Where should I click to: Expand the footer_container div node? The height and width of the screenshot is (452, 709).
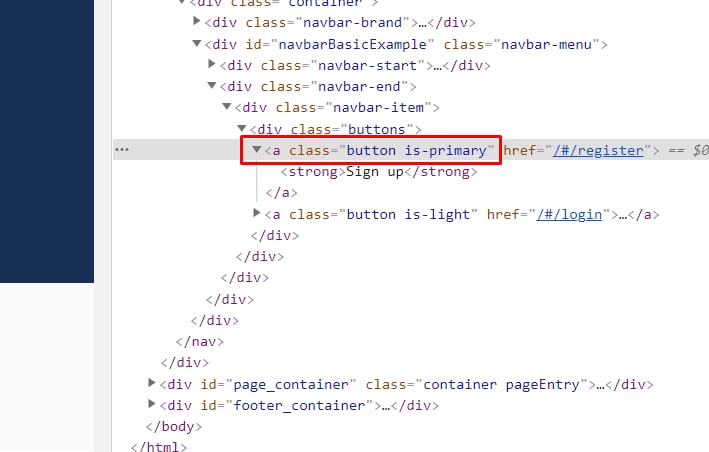[151, 404]
